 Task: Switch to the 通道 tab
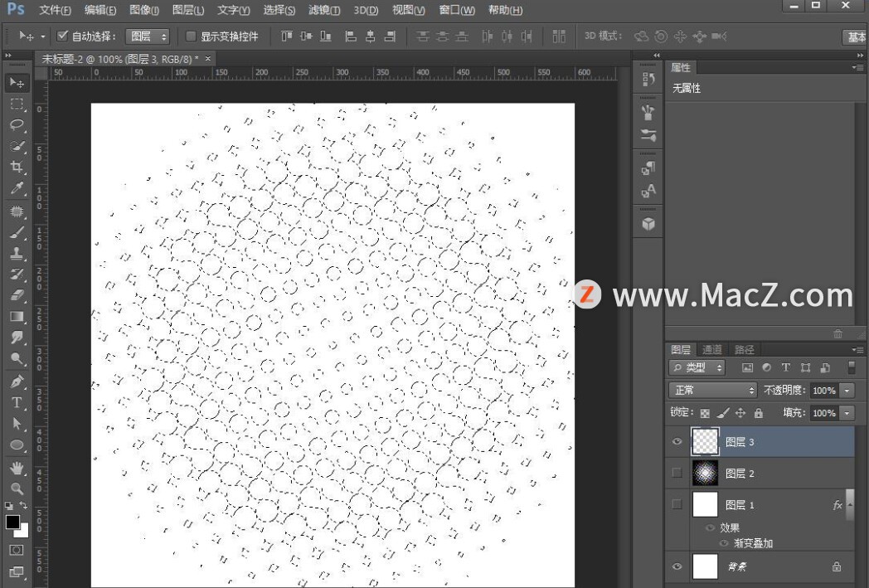click(x=712, y=349)
